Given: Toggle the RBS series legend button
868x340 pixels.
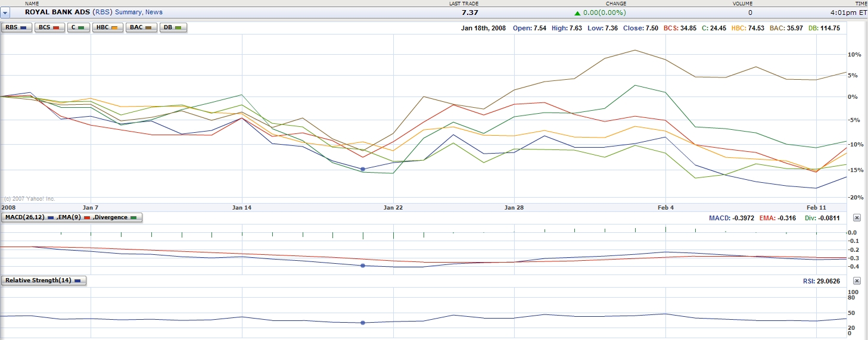Looking at the screenshot, I should coord(17,27).
